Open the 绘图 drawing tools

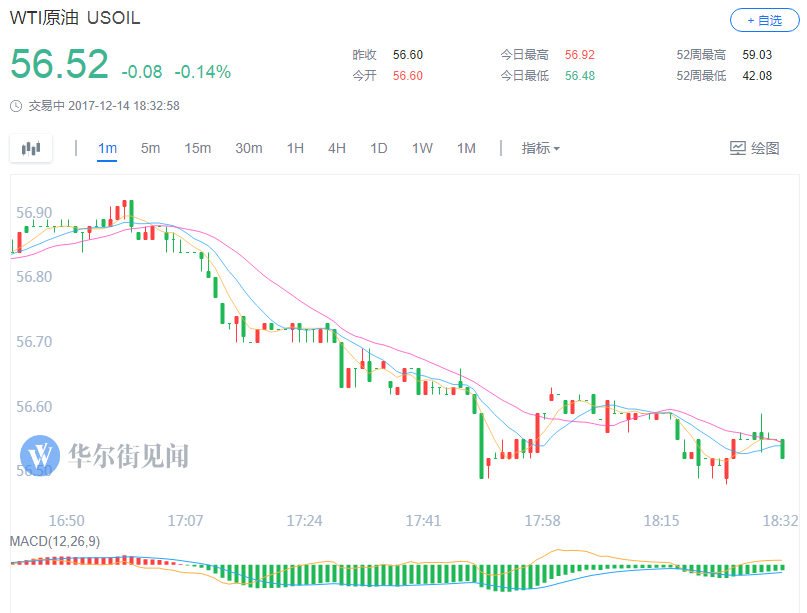[755, 148]
